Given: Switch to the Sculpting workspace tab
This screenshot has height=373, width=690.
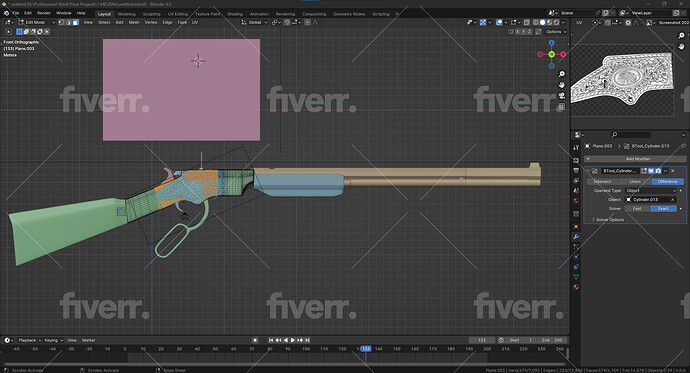Looking at the screenshot, I should pos(151,14).
